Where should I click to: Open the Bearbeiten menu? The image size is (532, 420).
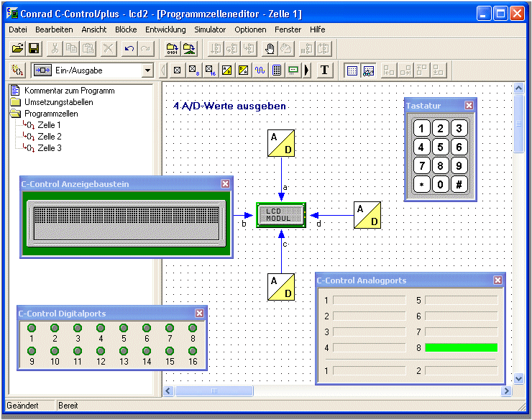[54, 30]
